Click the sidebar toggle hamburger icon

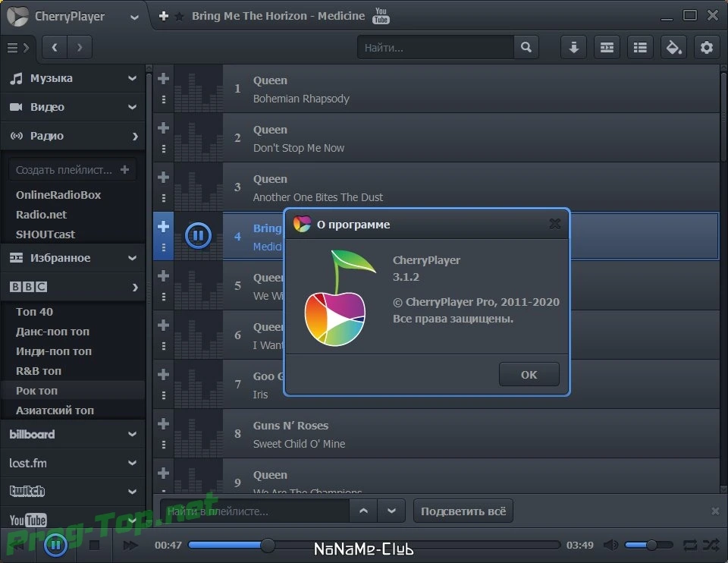[x=17, y=47]
